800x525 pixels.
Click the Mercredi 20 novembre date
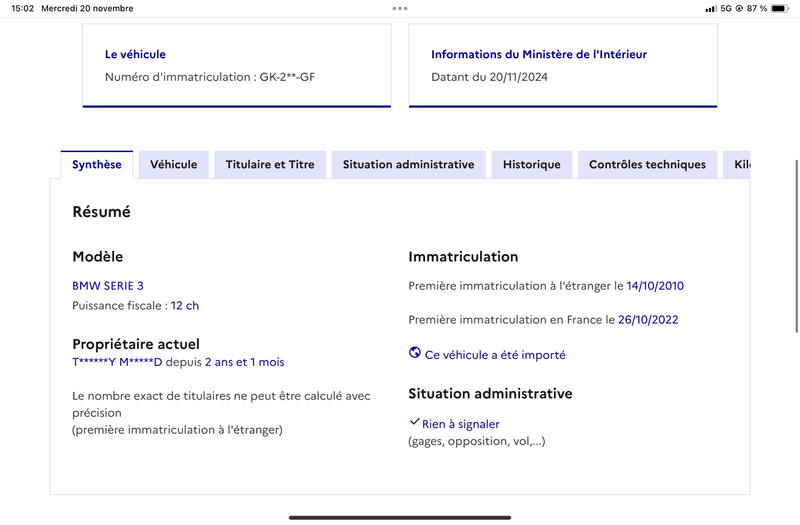pos(87,8)
